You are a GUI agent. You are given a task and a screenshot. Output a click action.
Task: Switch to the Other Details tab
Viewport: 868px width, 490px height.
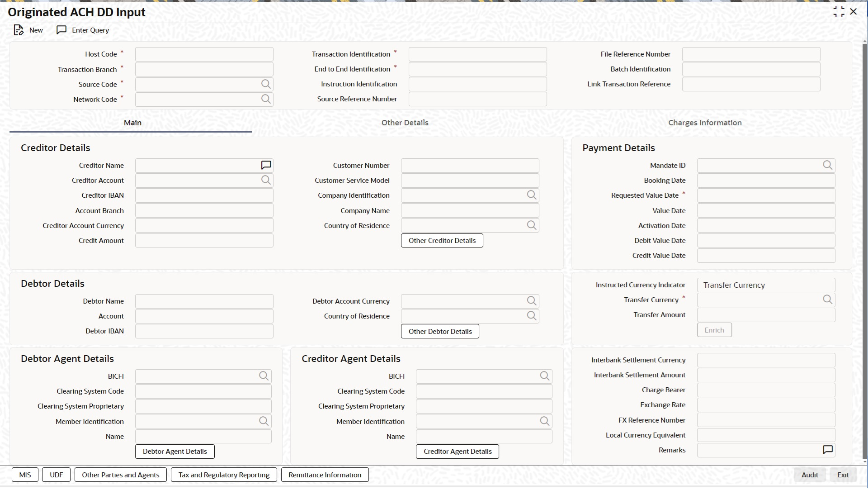(405, 123)
